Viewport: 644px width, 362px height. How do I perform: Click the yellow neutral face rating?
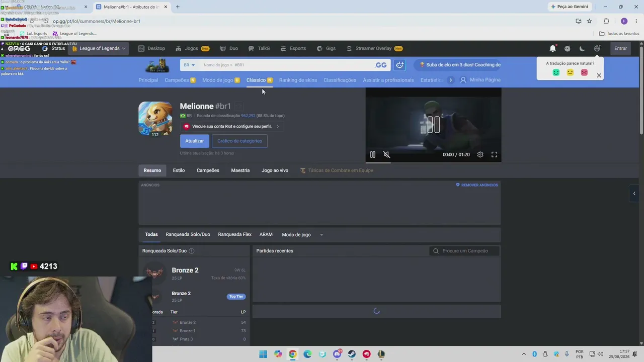pos(570,72)
